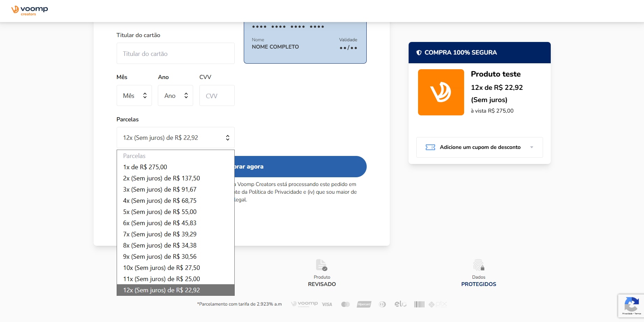Click the Dados Protegidos fingerprint icon

[x=478, y=265]
